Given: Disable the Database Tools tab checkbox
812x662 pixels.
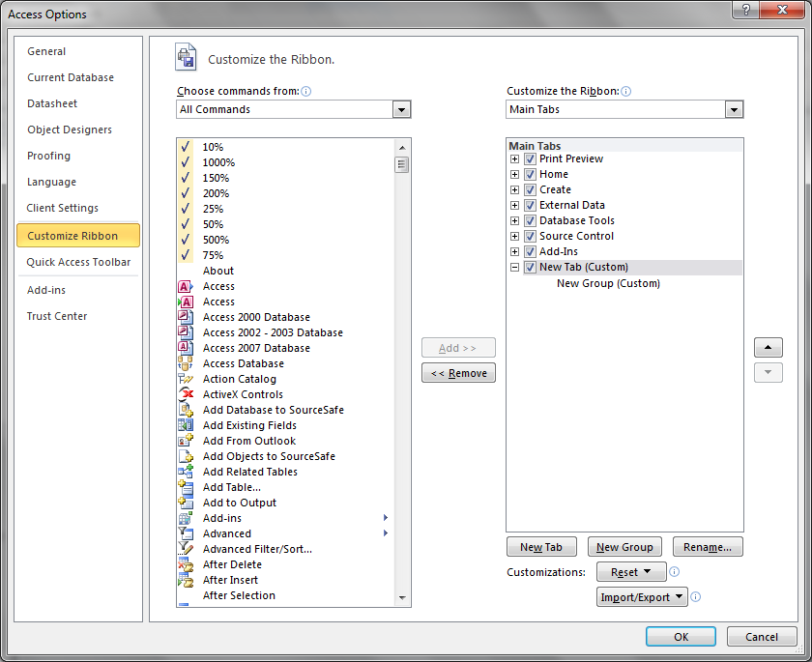Looking at the screenshot, I should (530, 221).
